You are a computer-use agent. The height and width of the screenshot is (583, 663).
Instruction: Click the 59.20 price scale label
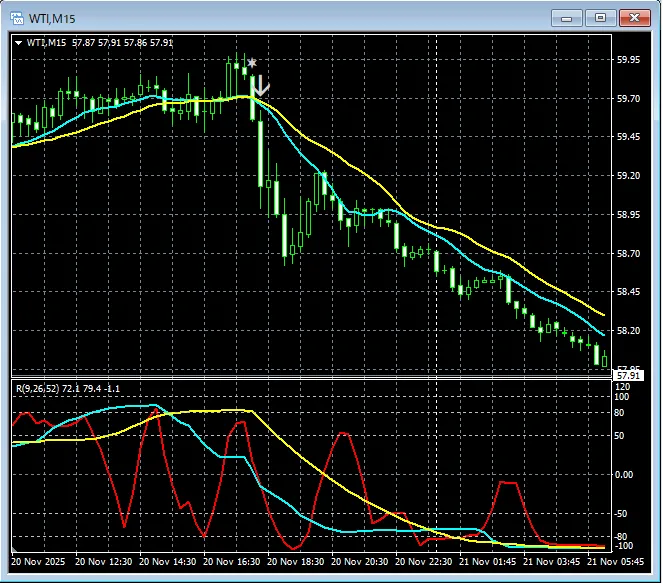coord(629,175)
